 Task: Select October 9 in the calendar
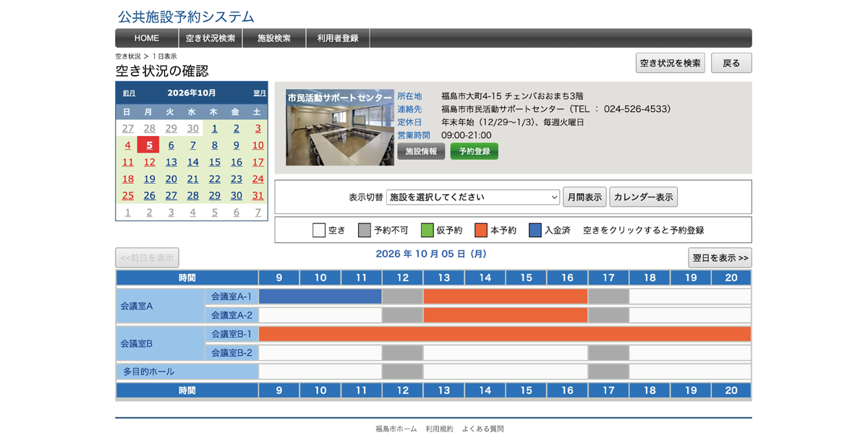(x=236, y=145)
